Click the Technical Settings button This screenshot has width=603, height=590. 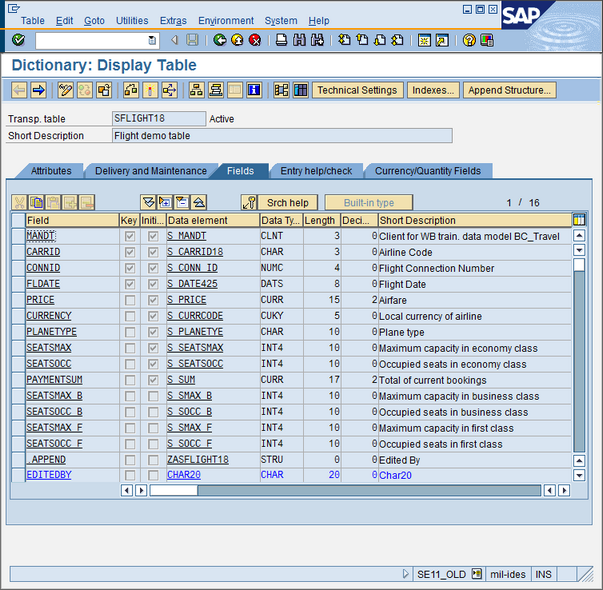pyautogui.click(x=357, y=90)
